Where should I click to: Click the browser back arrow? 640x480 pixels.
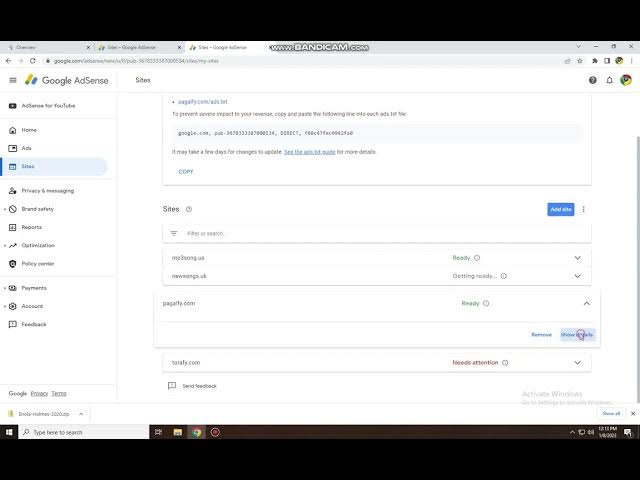[9, 61]
